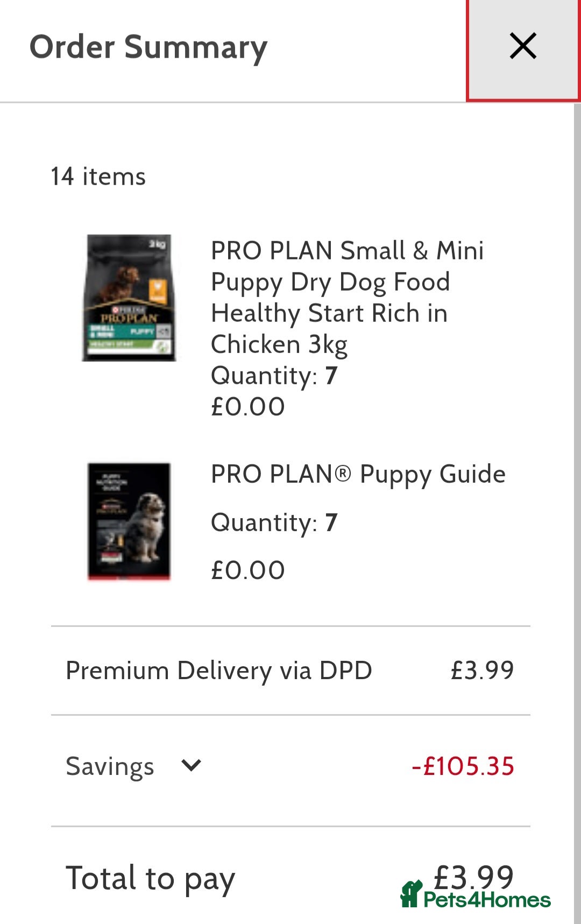The image size is (581, 924).
Task: Click the 14 items count text
Action: (x=98, y=177)
